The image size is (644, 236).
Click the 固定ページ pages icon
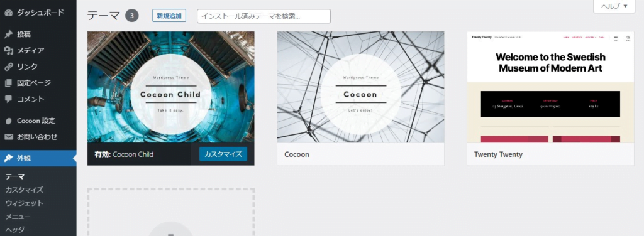9,83
